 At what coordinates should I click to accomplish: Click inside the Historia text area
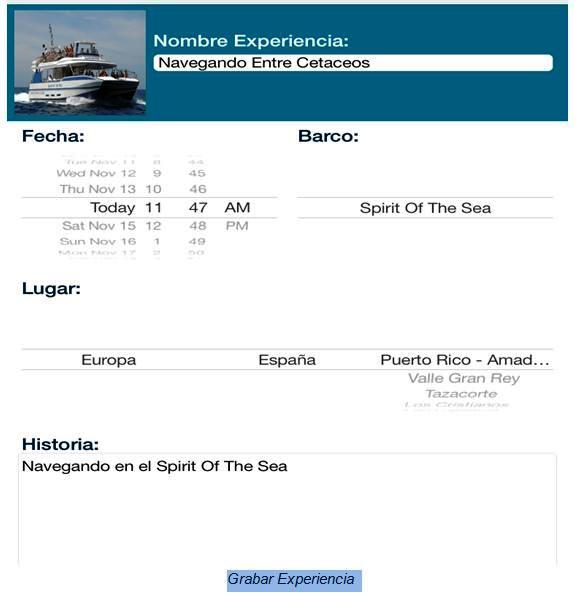(x=288, y=510)
